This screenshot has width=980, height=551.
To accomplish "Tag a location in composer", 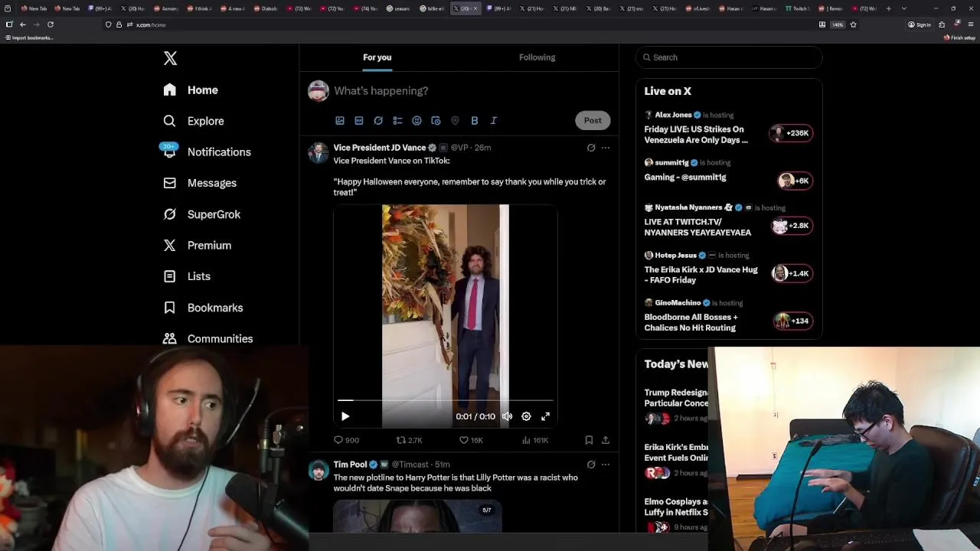I will 455,120.
